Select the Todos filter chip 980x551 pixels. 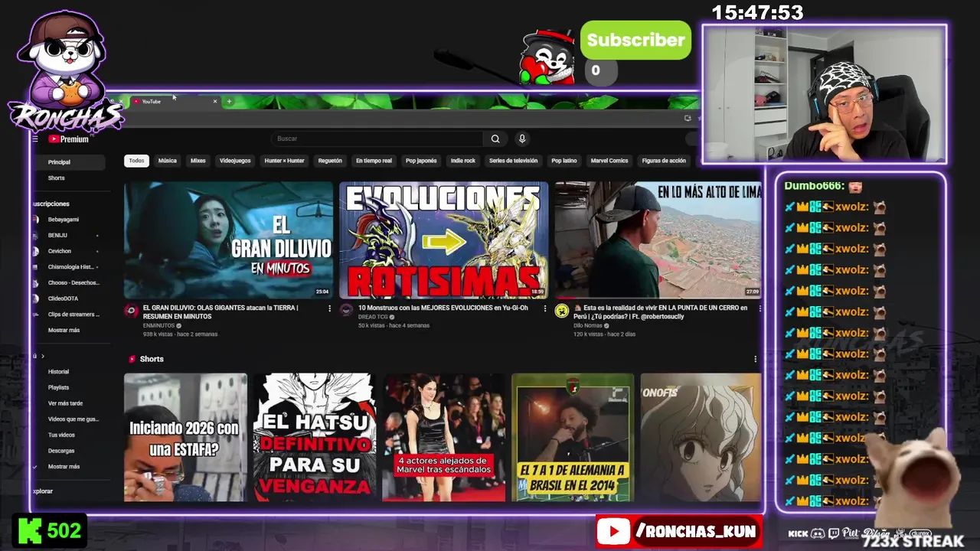pyautogui.click(x=136, y=161)
